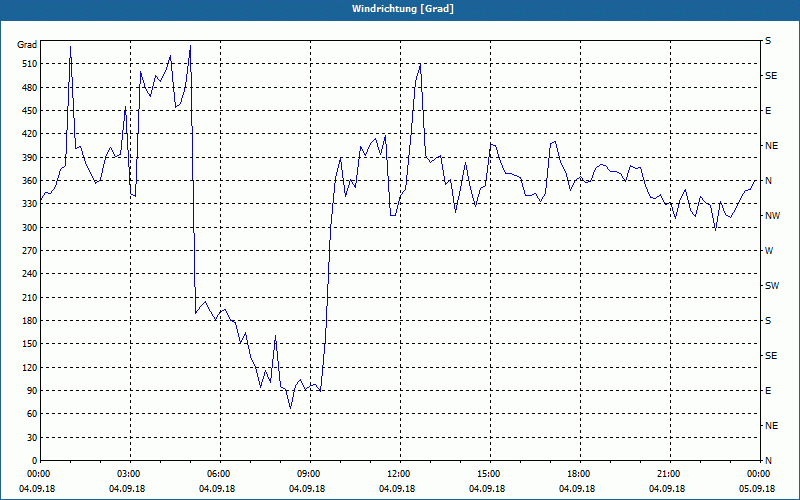The image size is (800, 500).
Task: Click the 60 degree axis label
Action: coord(32,414)
